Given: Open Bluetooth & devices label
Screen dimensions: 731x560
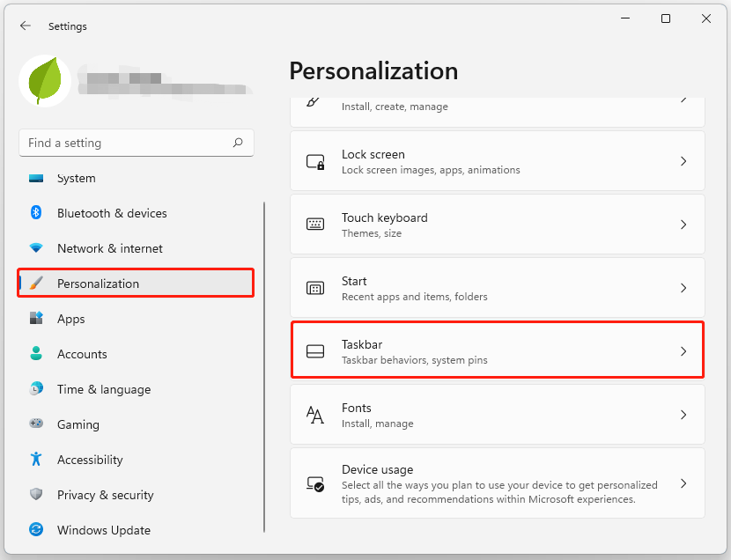Looking at the screenshot, I should click(112, 213).
